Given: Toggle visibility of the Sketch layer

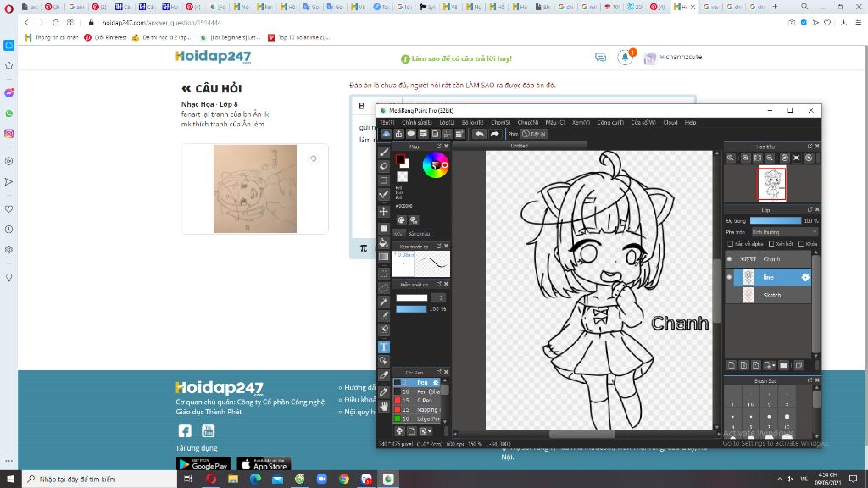Looking at the screenshot, I should (x=729, y=295).
